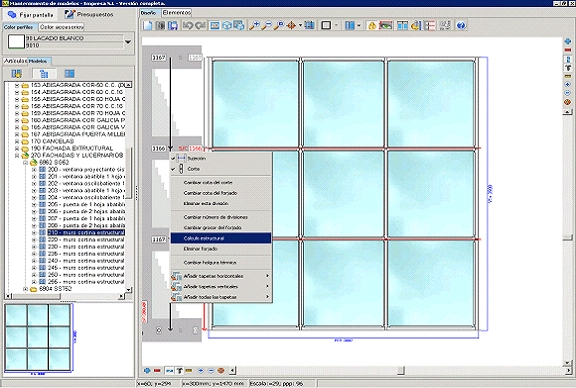Image resolution: width=576 pixels, height=388 pixels.
Task: Open dropdown arrow next to two-panel layout icon
Action: tap(359, 25)
